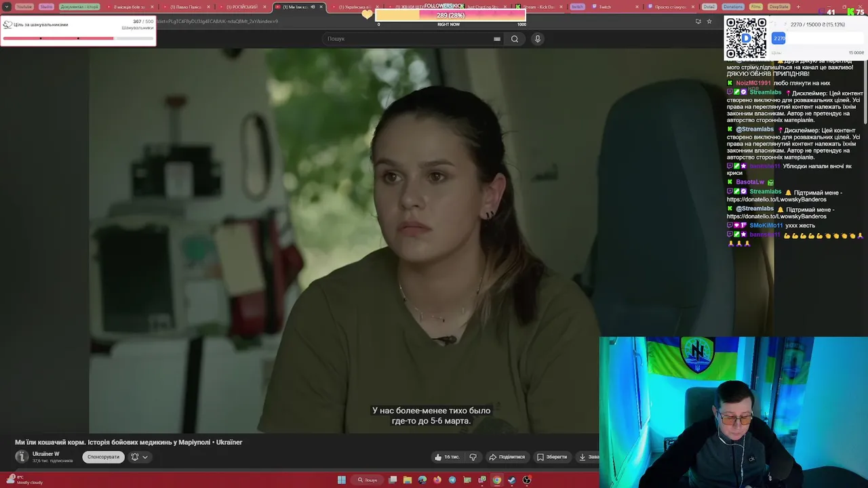Add a new browser tab
This screenshot has width=868, height=488.
pyautogui.click(x=798, y=7)
